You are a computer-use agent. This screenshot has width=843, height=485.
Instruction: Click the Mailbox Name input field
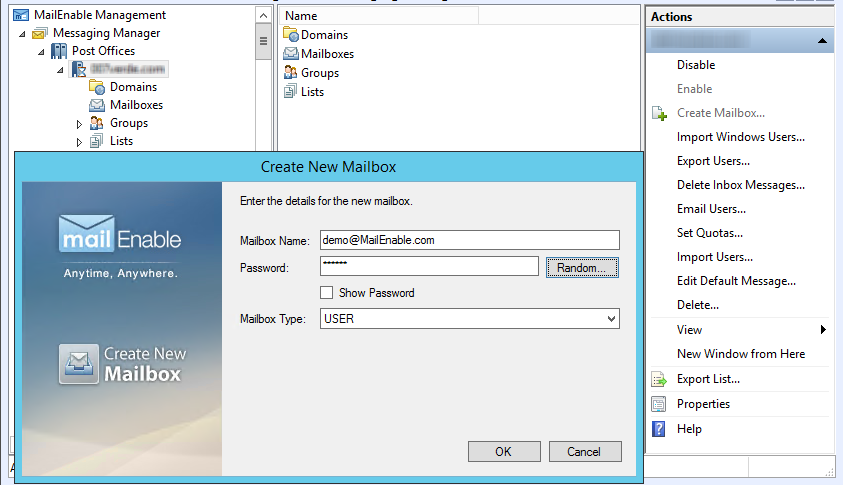pos(470,240)
